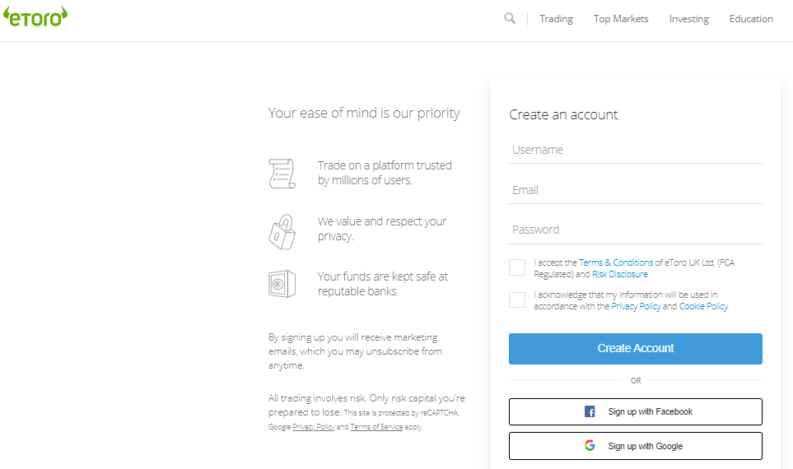Click the Facebook logo icon
793x469 pixels.
click(x=590, y=412)
